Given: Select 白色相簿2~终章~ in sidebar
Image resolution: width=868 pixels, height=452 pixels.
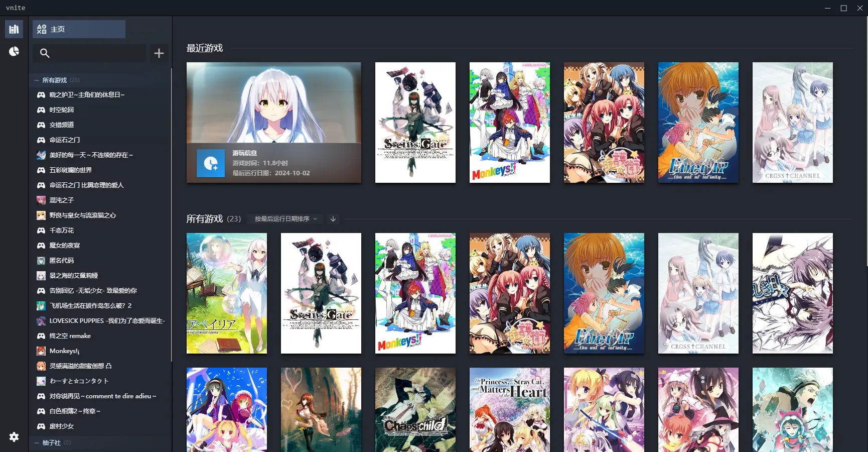Looking at the screenshot, I should click(x=100, y=411).
